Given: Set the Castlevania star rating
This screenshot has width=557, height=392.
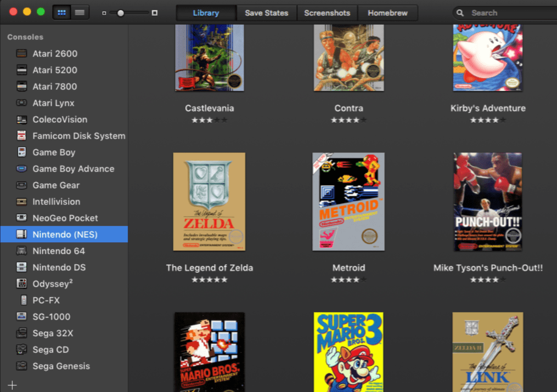Looking at the screenshot, I should tap(210, 120).
